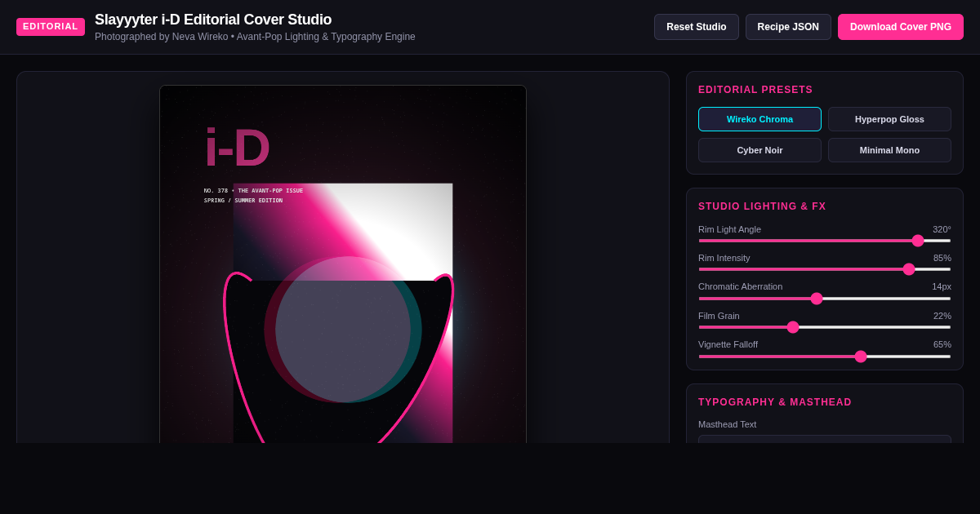Viewport: 980px width, 514px height.
Task: Apply the Hyperpop Gloss preset
Action: click(x=889, y=119)
